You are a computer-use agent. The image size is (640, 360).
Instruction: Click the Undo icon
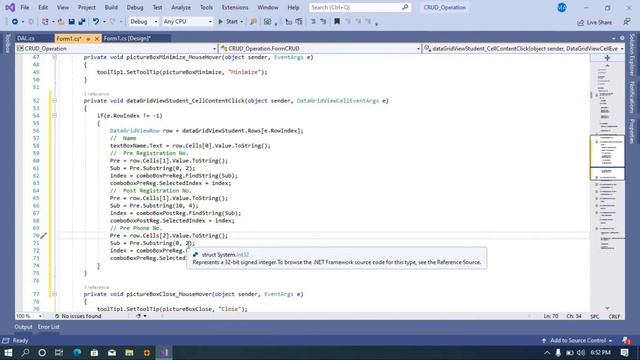click(96, 22)
